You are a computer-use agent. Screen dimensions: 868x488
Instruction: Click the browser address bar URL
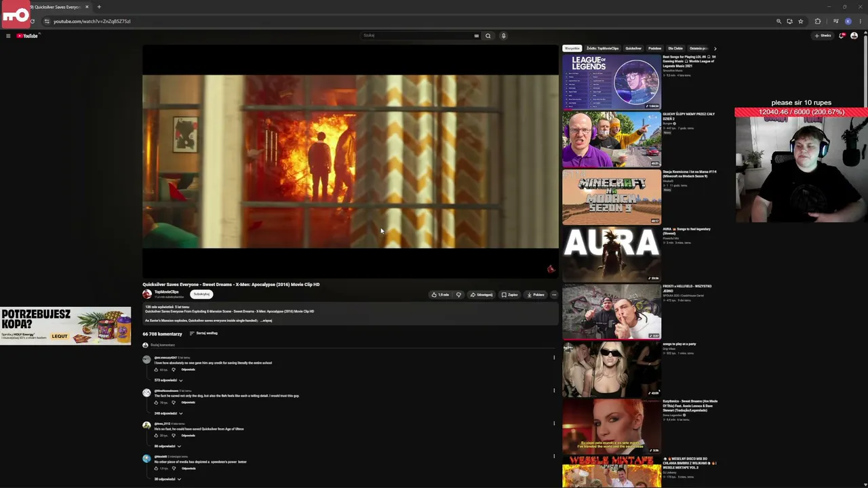click(92, 21)
